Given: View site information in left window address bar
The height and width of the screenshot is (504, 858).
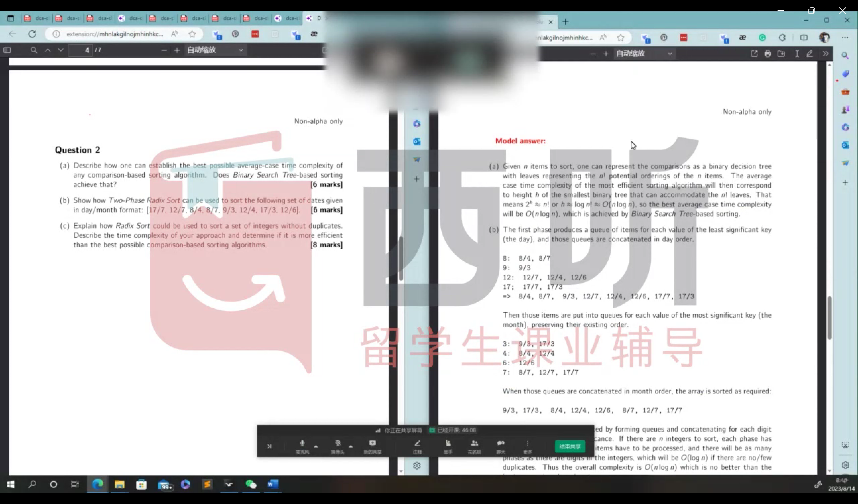Looking at the screenshot, I should tap(56, 34).
